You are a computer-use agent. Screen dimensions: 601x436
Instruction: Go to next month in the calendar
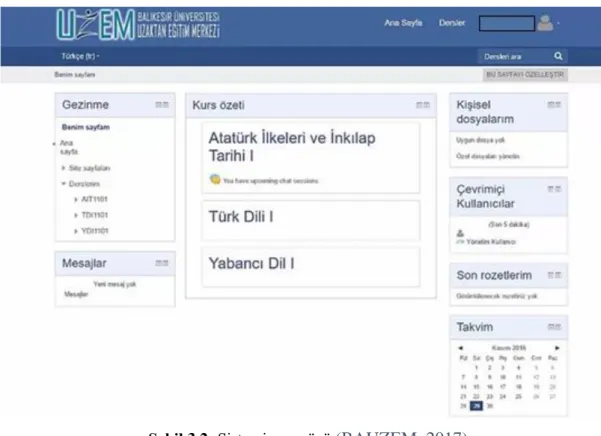(557, 348)
